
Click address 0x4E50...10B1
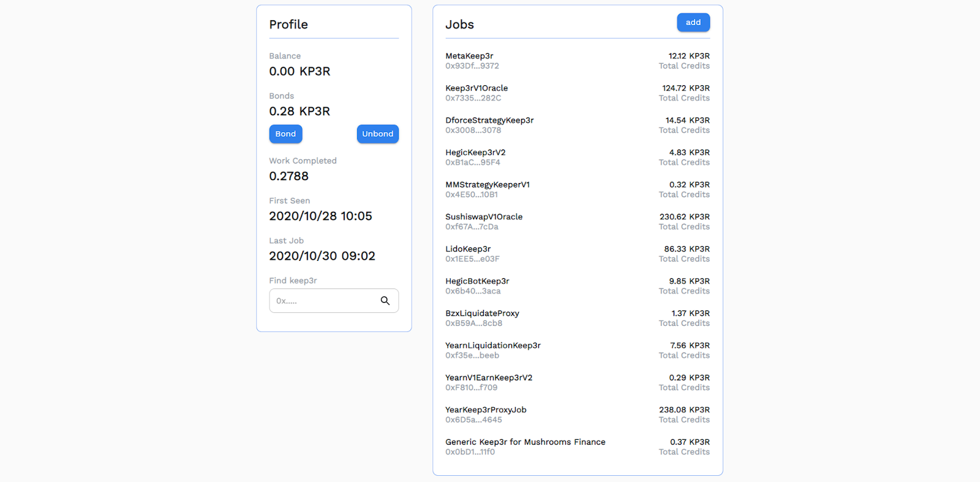(x=472, y=195)
